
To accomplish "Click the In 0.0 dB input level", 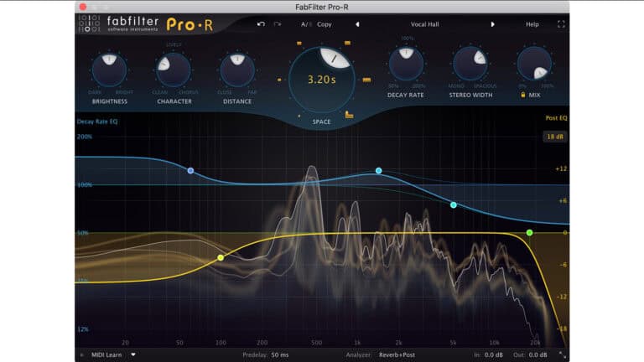I will click(x=493, y=354).
